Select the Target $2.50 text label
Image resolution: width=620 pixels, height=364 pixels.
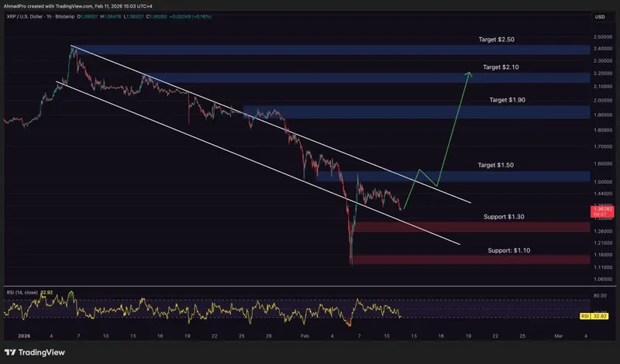pyautogui.click(x=496, y=39)
